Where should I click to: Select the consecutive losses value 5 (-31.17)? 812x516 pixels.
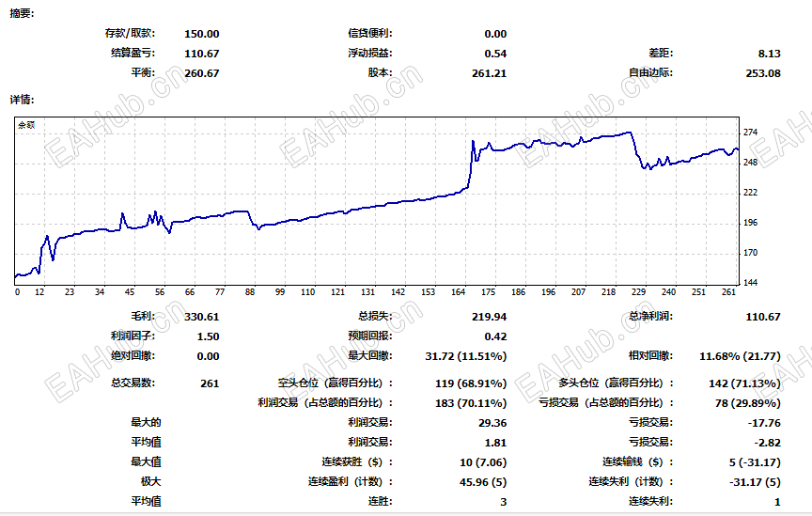755,462
